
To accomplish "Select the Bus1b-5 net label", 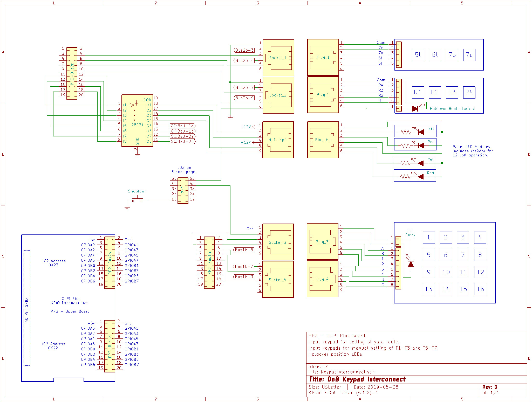I will [244, 250].
